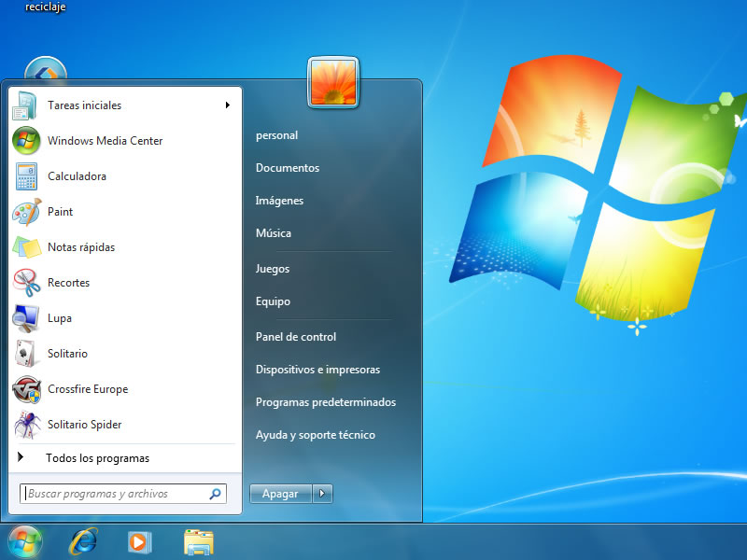Viewport: 747px width, 560px height.
Task: Launch Crossfire Europe
Action: click(125, 389)
